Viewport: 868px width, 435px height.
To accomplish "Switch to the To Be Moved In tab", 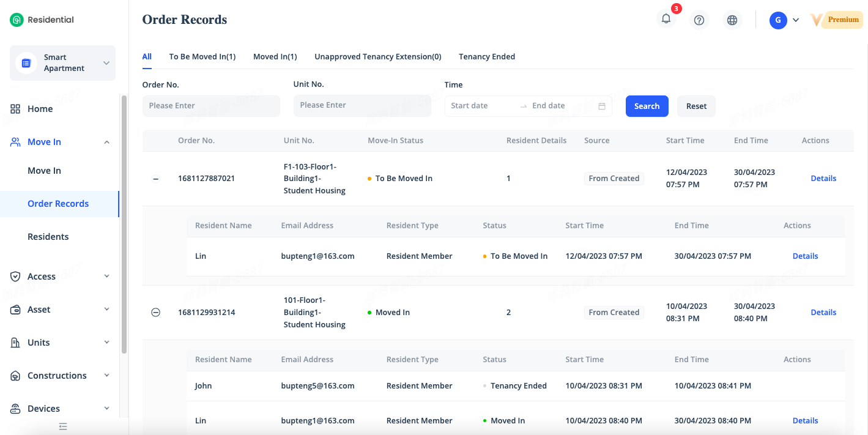I will coord(202,56).
